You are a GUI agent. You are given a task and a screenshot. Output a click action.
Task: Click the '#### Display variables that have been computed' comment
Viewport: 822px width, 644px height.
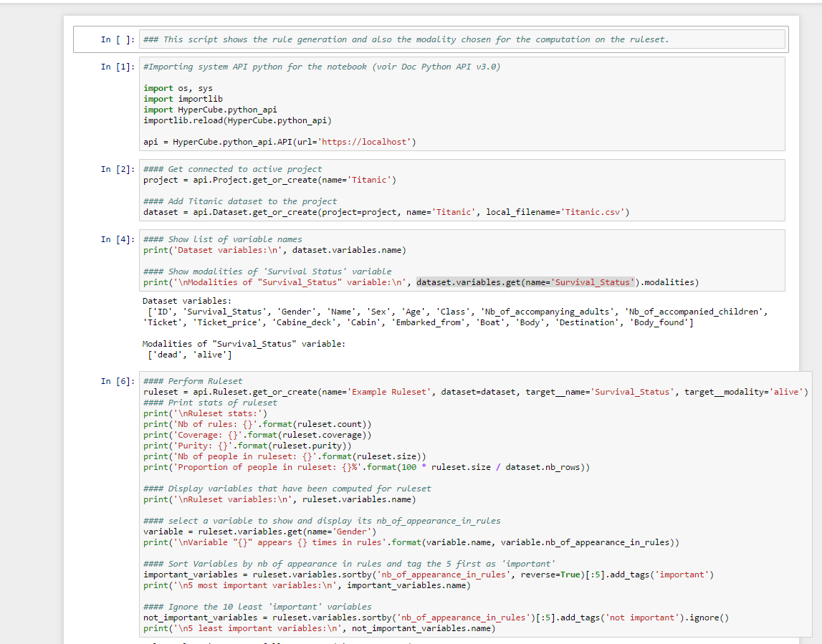pyautogui.click(x=287, y=489)
